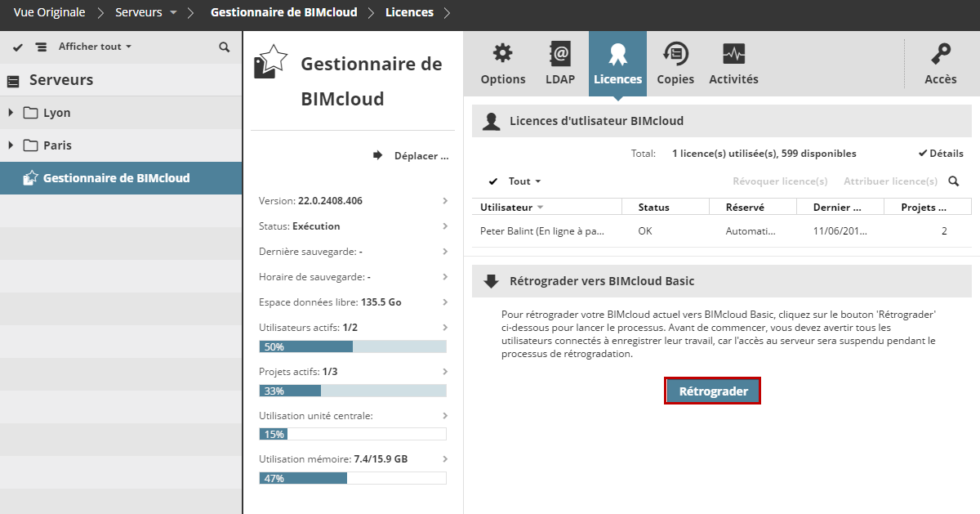Toggle the select-all checkmark in sidebar toolbar
Screen dimensions: 980x514
[x=18, y=47]
